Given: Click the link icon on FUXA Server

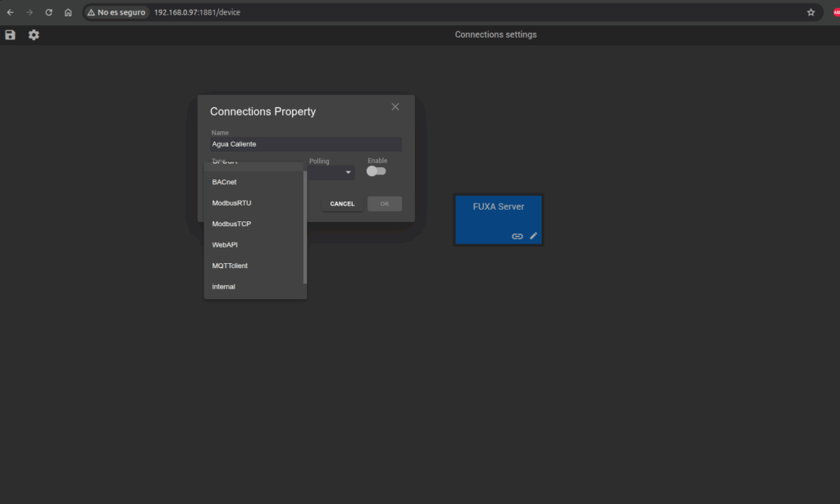Looking at the screenshot, I should point(517,236).
